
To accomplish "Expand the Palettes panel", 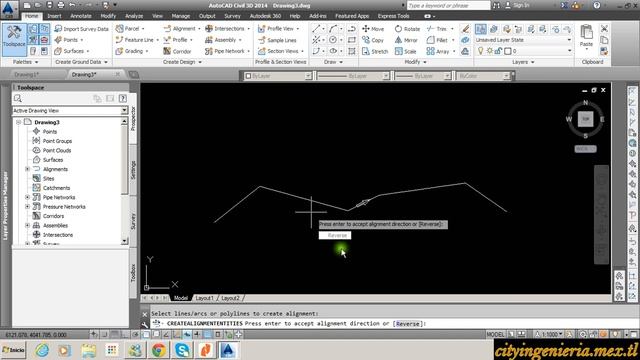I will point(25,62).
